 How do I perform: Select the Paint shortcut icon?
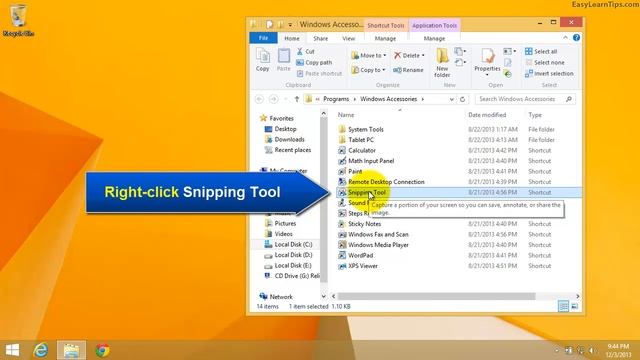342,171
